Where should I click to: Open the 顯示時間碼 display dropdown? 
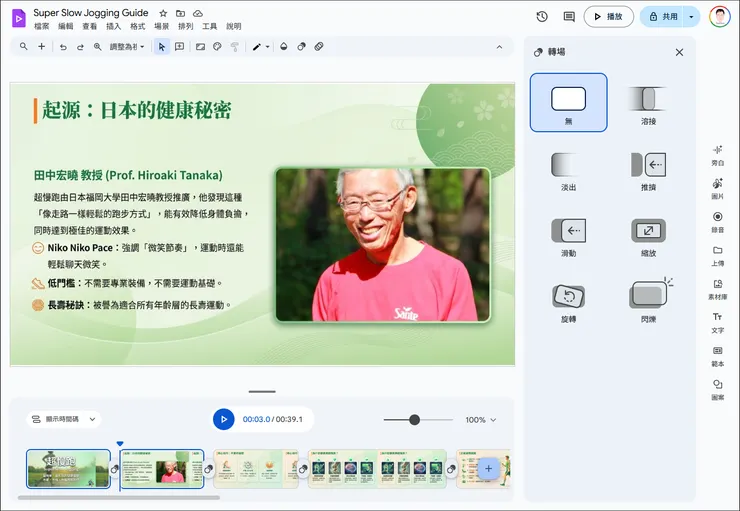64,419
